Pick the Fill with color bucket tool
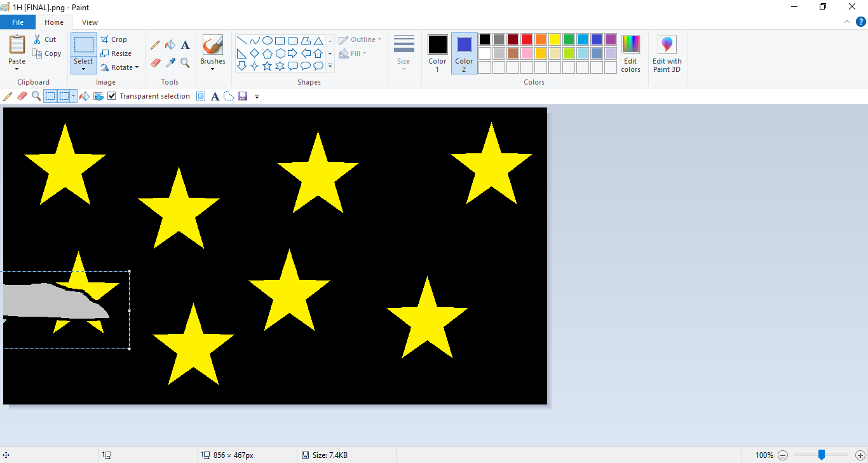 click(x=170, y=45)
